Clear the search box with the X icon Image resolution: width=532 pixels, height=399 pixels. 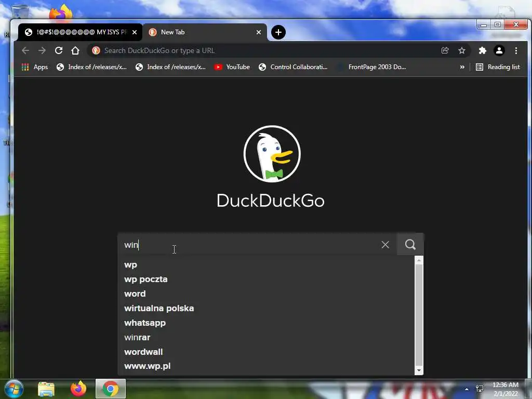coord(385,245)
